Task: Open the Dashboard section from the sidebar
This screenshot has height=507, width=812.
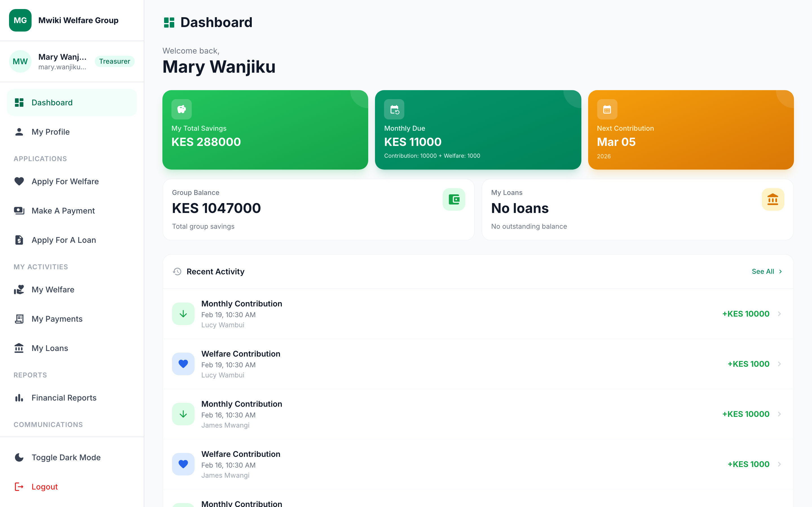Action: [52, 102]
